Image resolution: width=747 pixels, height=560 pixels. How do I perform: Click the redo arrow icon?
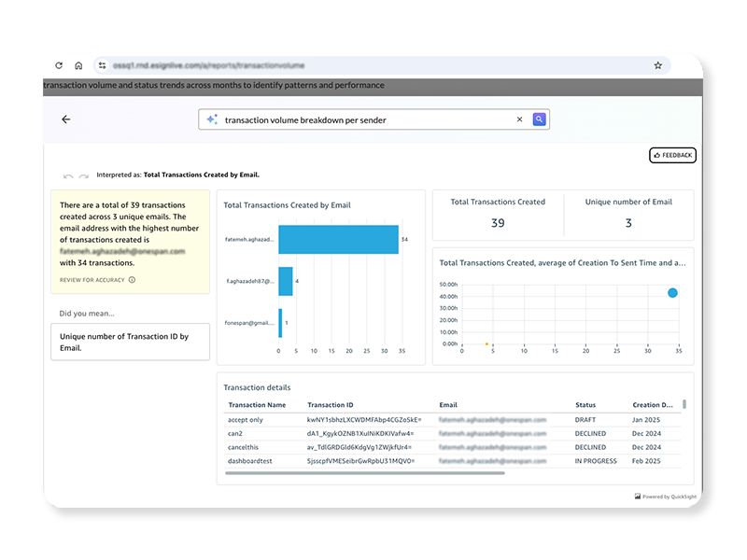[84, 175]
